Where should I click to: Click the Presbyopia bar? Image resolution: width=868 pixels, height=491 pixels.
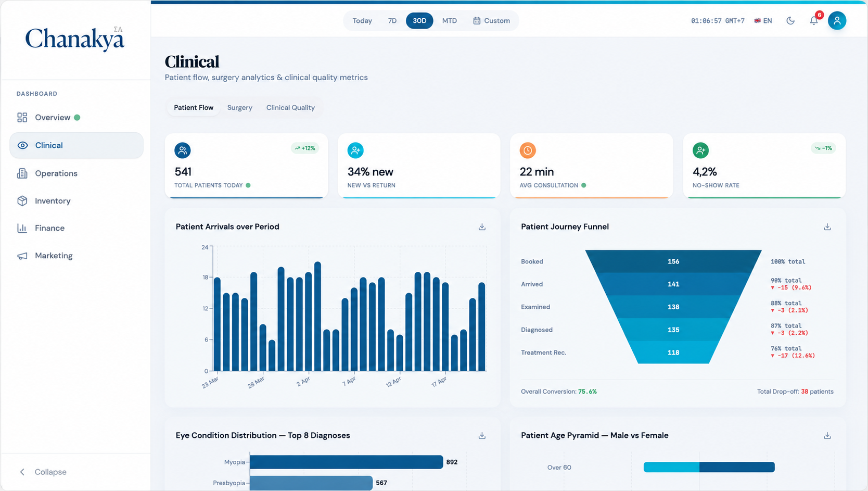[311, 483]
